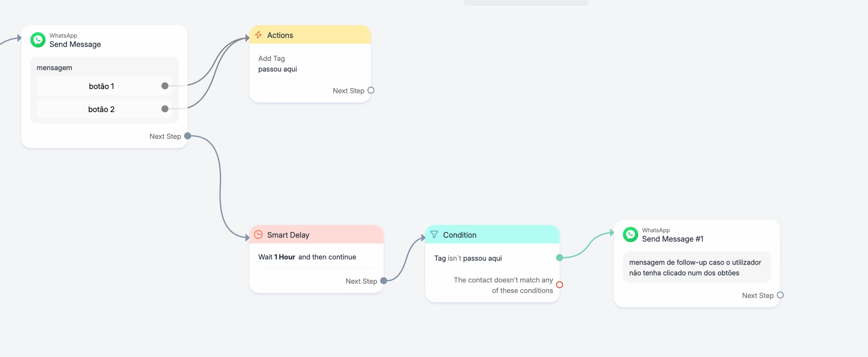Click the lightning bolt Actions icon
This screenshot has height=357, width=868.
[x=258, y=35]
